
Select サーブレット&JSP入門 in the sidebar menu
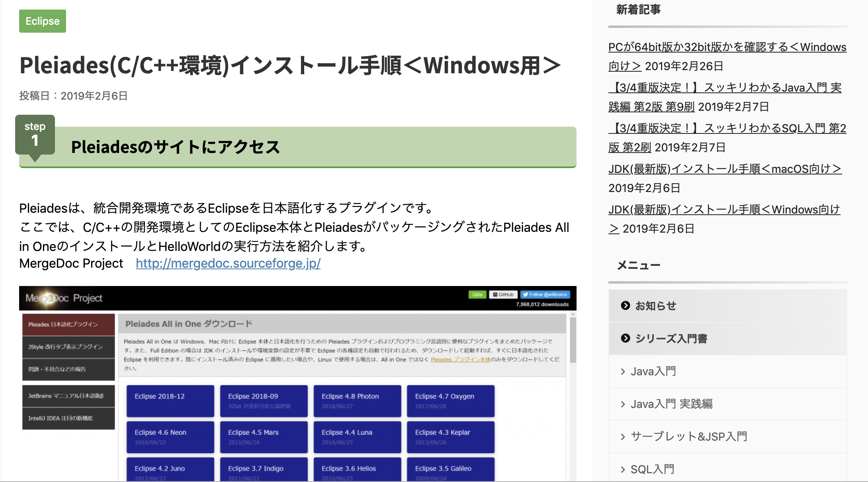[x=728, y=437]
